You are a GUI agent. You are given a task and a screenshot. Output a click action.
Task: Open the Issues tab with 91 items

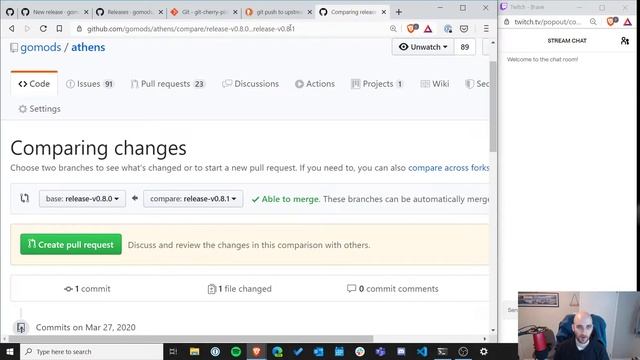90,84
